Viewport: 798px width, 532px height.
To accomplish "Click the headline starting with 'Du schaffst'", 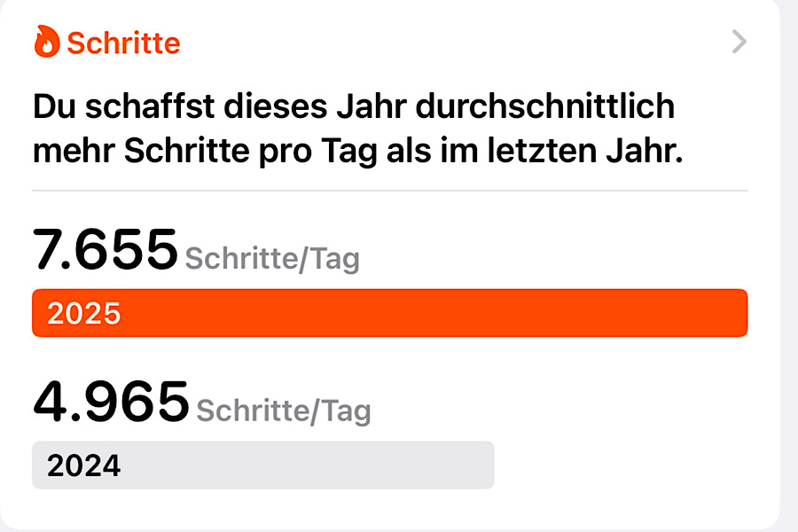I will (355, 129).
